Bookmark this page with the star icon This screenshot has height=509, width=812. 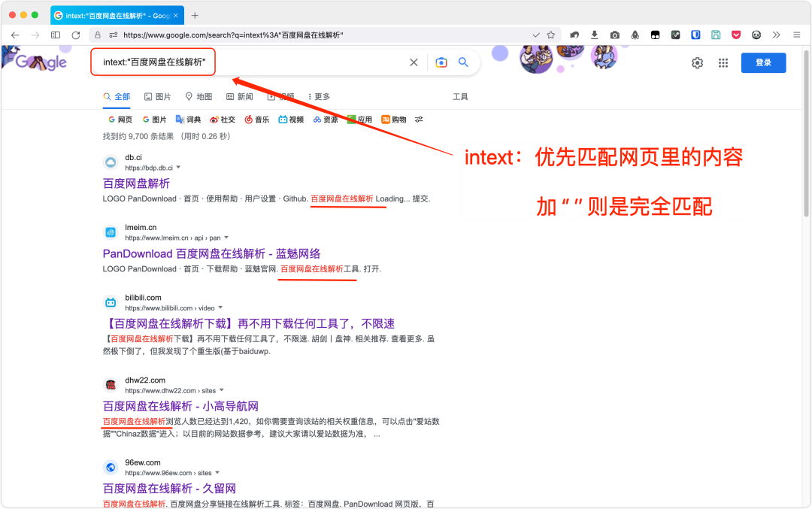(x=551, y=35)
